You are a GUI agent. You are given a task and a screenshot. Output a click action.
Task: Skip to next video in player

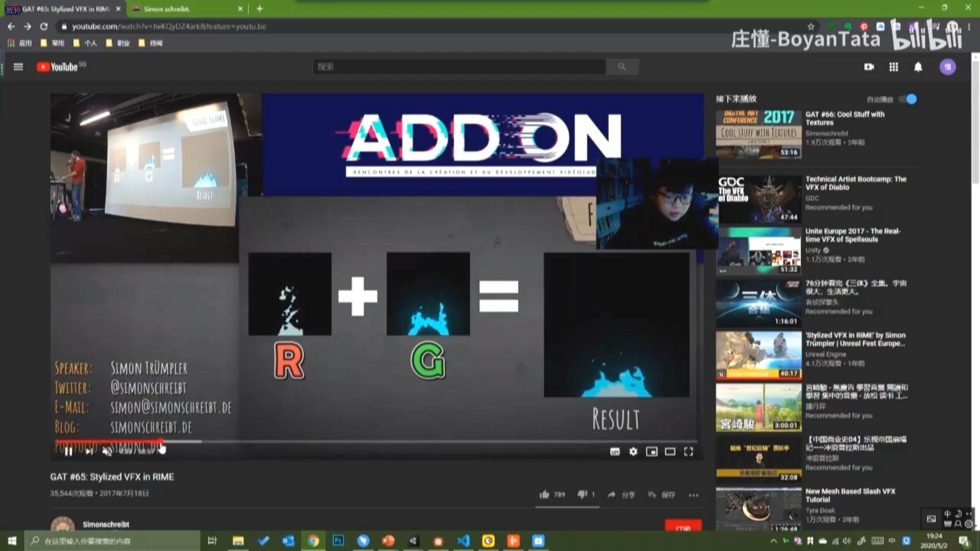tap(89, 452)
